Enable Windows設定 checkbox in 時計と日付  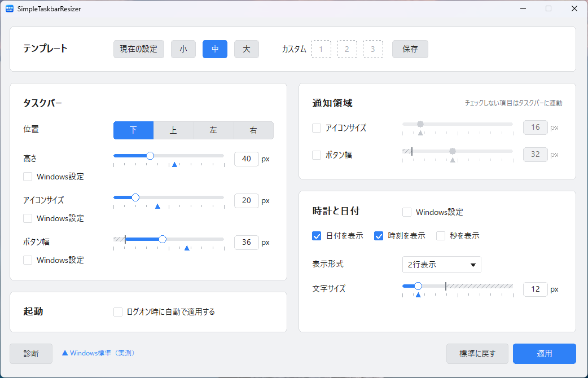(407, 212)
